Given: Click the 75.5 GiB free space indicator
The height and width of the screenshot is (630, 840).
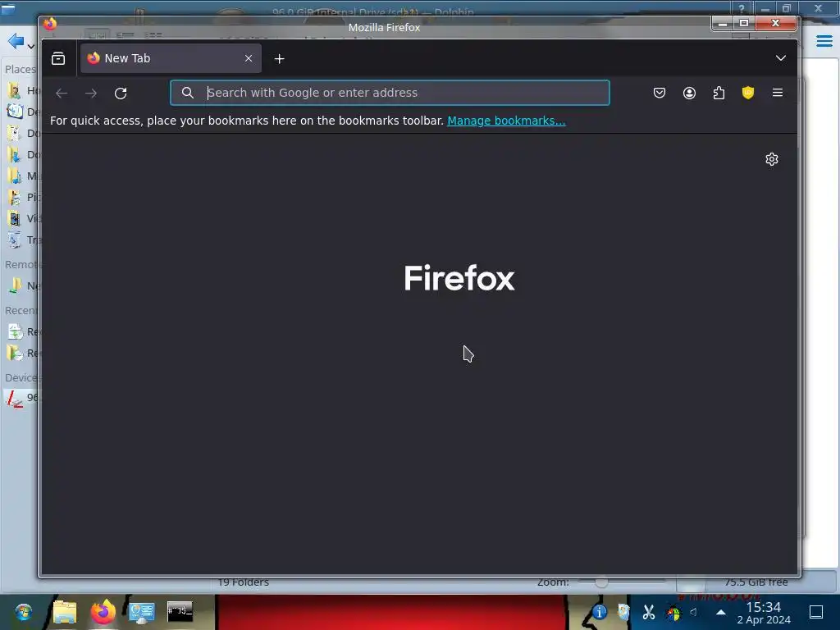Looking at the screenshot, I should 756,582.
